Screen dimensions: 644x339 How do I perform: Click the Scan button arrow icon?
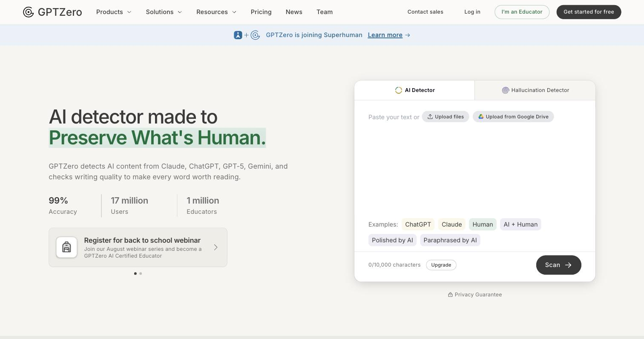[x=568, y=265]
